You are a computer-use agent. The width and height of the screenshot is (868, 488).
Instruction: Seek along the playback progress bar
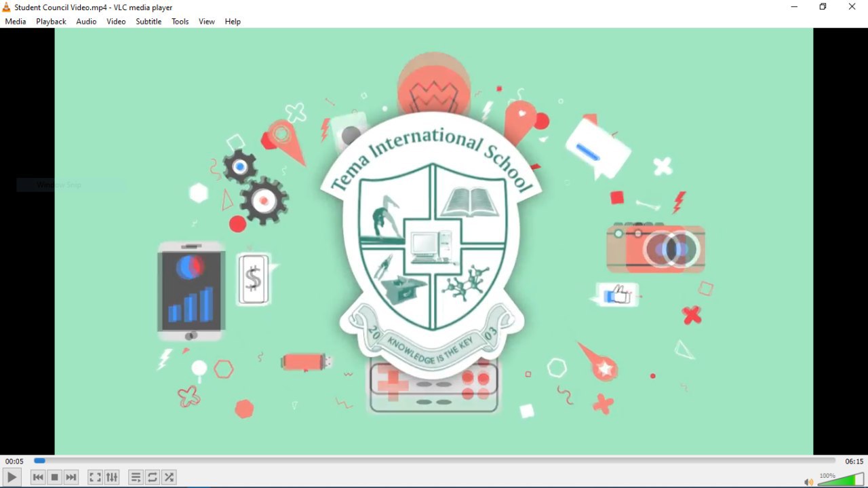[x=435, y=461]
